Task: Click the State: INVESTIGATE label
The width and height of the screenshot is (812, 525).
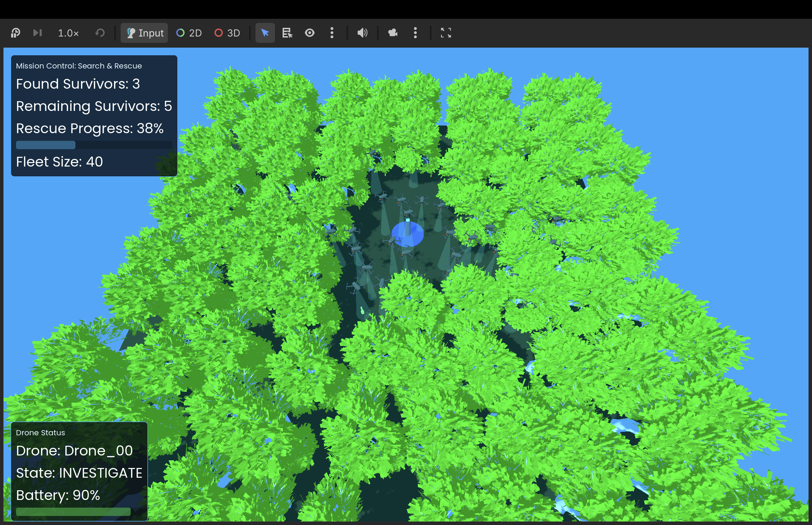Action: (79, 473)
